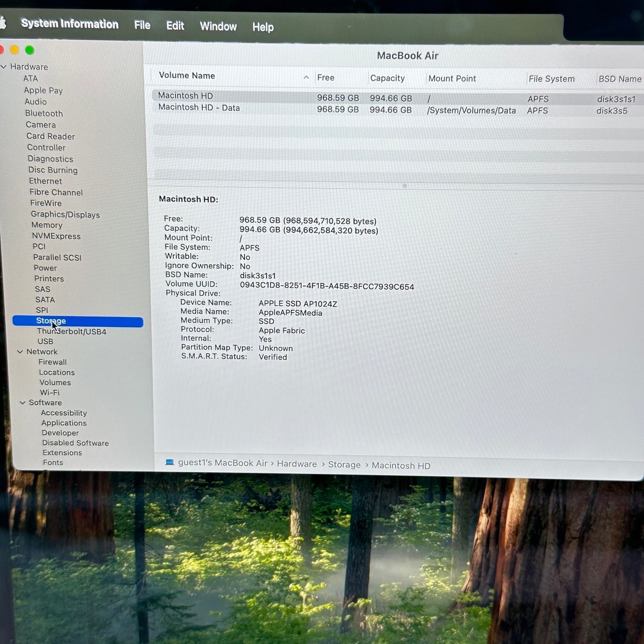The image size is (644, 644).
Task: Select Card Reader in the sidebar
Action: pyautogui.click(x=51, y=136)
